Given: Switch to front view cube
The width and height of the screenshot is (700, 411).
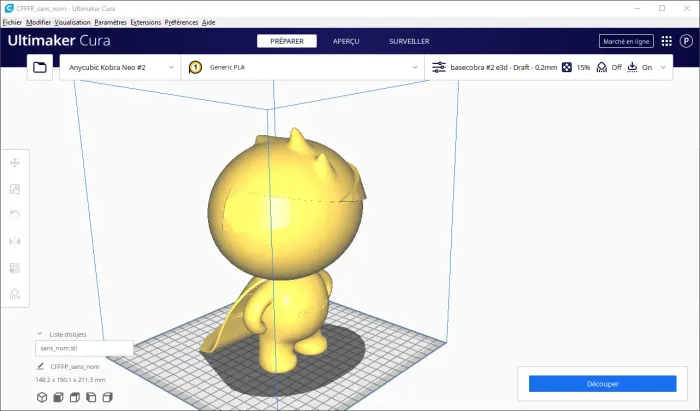Looking at the screenshot, I should (x=58, y=397).
